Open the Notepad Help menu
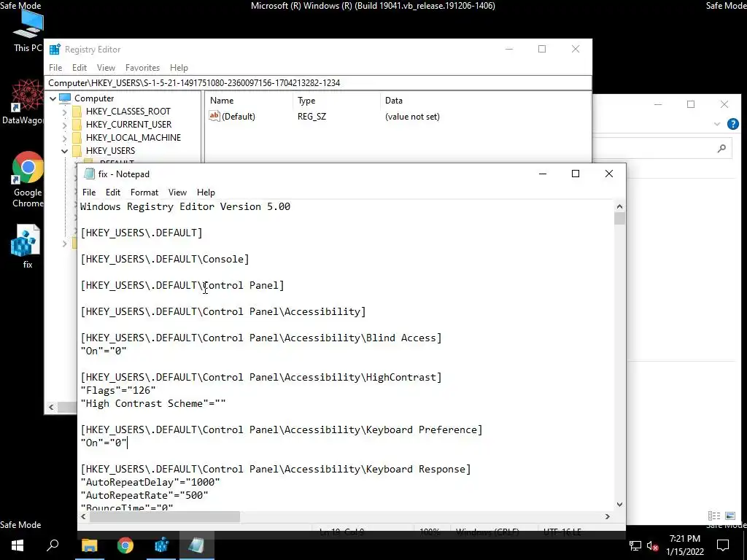 (206, 192)
